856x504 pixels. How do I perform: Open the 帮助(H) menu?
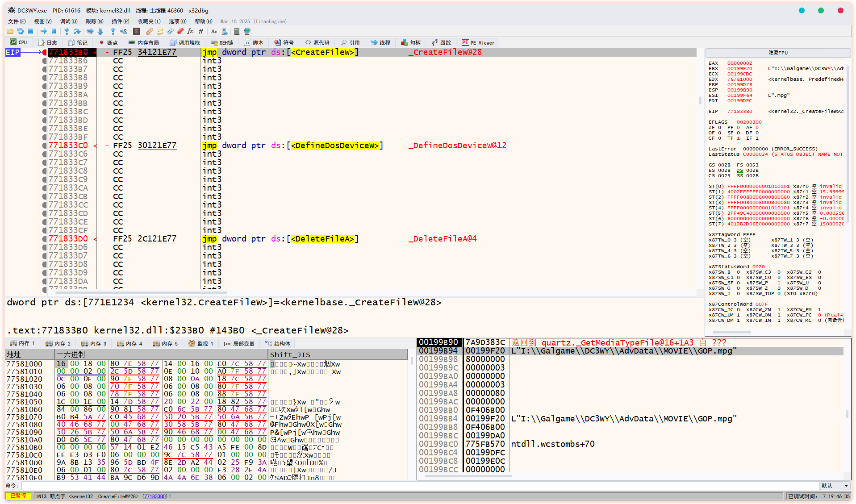coord(204,21)
